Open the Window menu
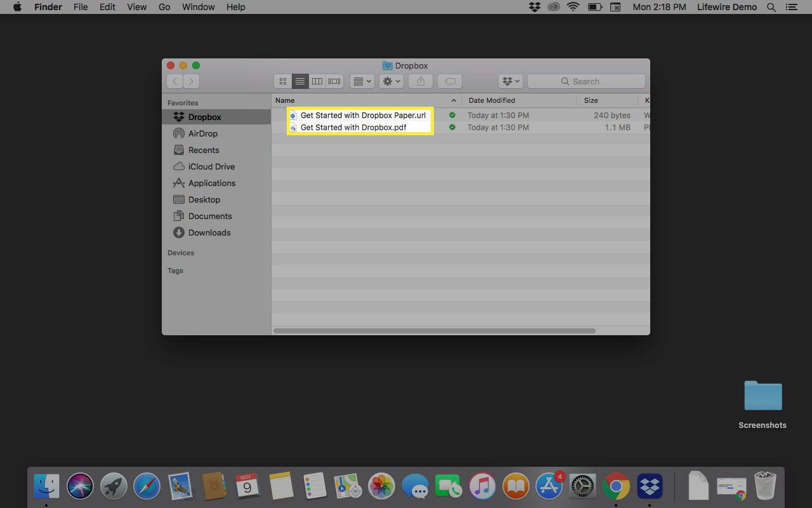812x508 pixels. pyautogui.click(x=198, y=7)
